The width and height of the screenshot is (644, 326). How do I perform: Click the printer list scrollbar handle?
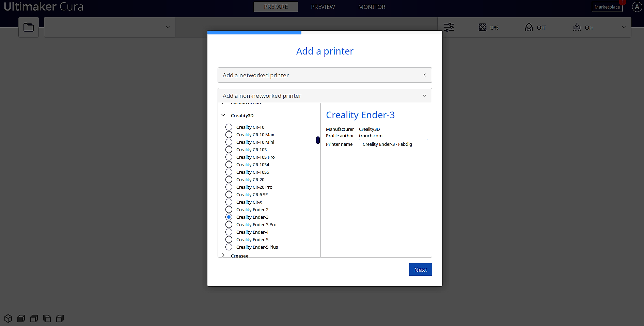click(x=318, y=140)
